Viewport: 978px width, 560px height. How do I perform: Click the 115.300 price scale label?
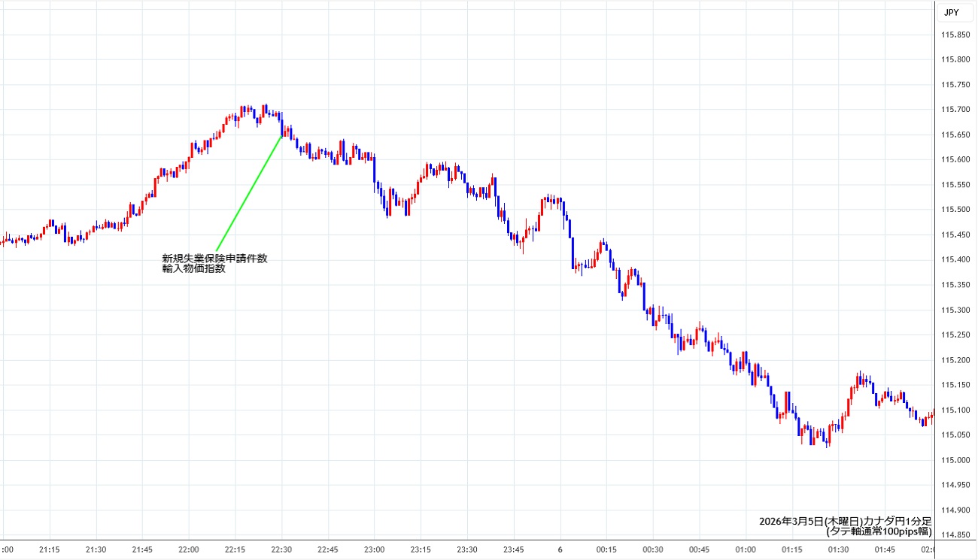click(954, 310)
